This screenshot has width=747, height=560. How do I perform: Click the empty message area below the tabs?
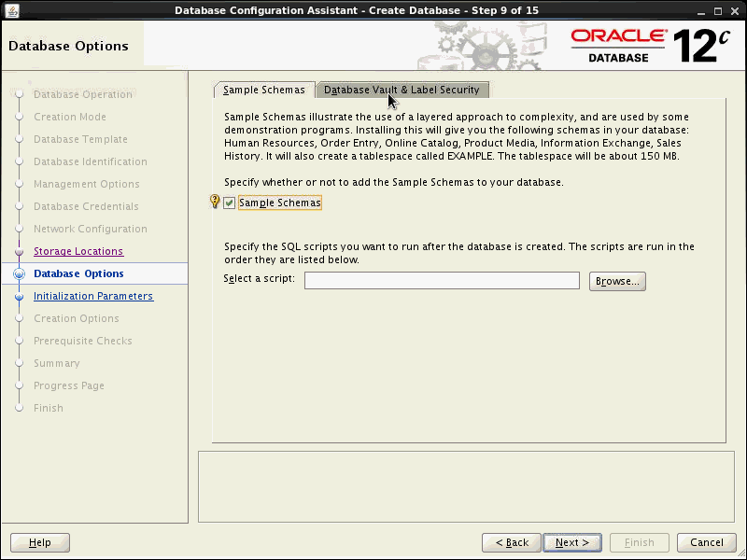[466, 486]
